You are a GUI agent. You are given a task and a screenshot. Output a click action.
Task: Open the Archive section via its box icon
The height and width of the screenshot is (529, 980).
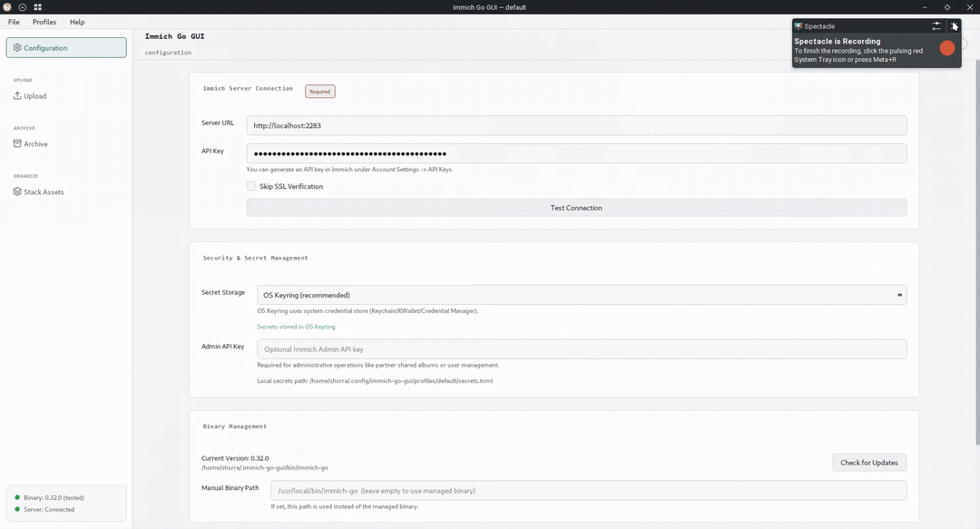pos(17,143)
